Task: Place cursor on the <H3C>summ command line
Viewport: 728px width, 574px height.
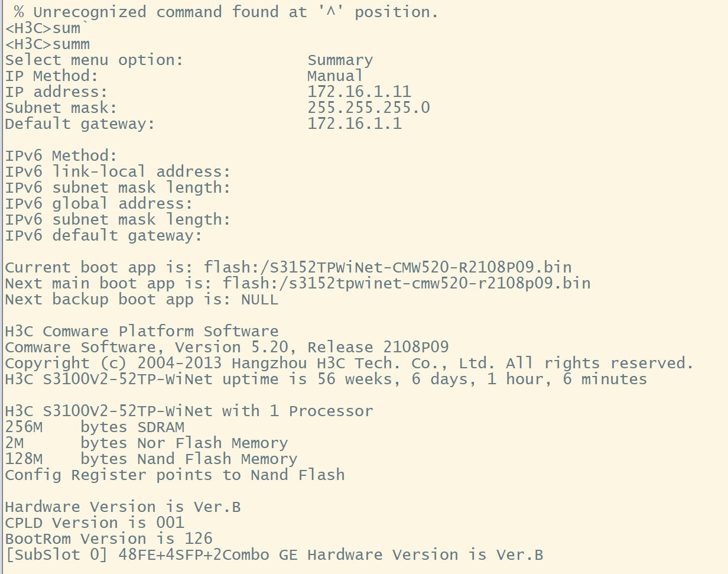Action: click(x=48, y=44)
